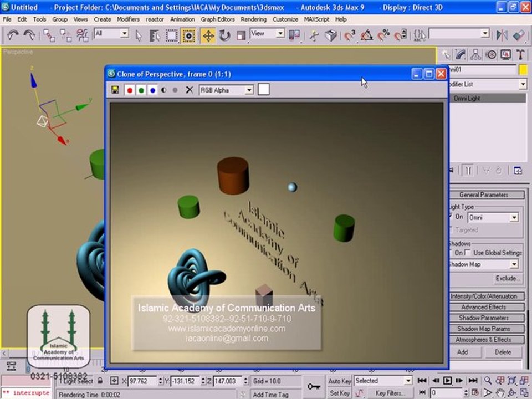The image size is (532, 399).
Task: Click the Delete atmosphere button
Action: (x=503, y=352)
